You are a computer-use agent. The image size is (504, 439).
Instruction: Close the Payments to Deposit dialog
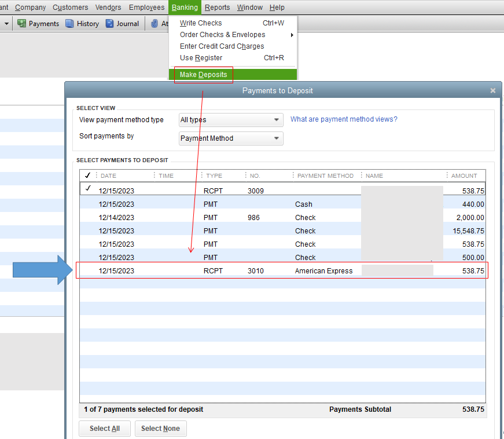click(x=493, y=91)
